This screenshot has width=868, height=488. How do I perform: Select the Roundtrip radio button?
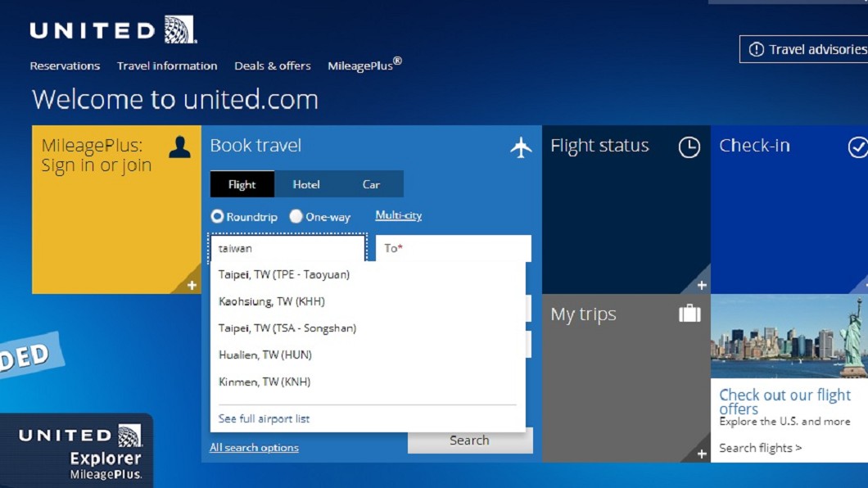pos(217,216)
